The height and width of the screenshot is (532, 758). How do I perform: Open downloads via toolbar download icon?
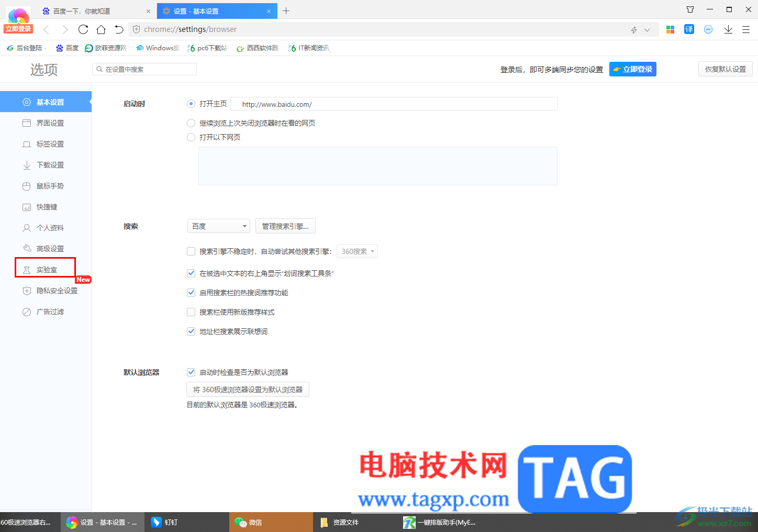click(728, 29)
